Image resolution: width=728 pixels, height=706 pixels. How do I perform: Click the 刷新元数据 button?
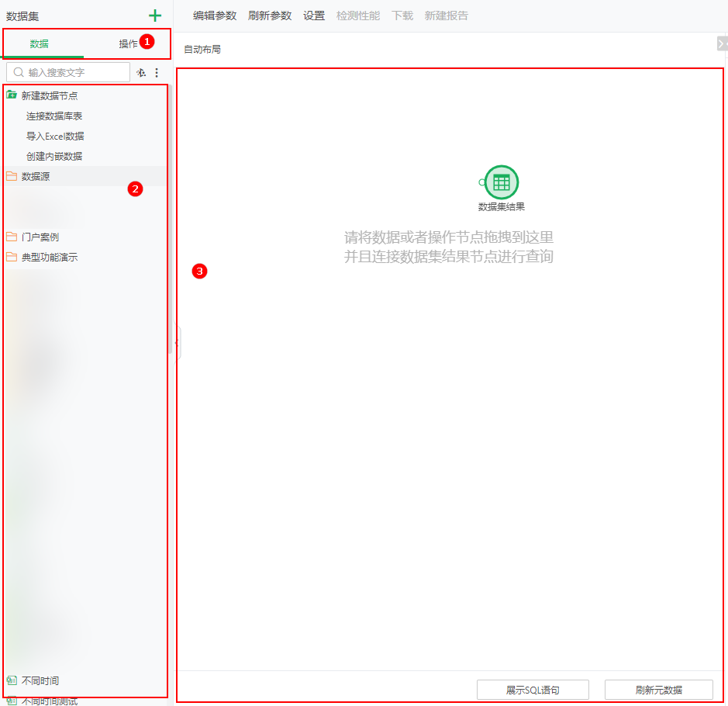point(658,690)
